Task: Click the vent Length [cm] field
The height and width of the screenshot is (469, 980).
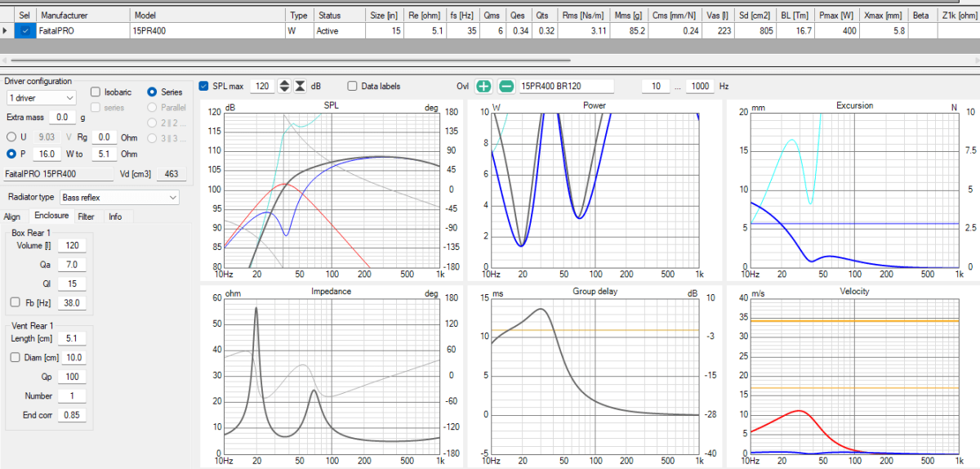Action: [x=72, y=338]
